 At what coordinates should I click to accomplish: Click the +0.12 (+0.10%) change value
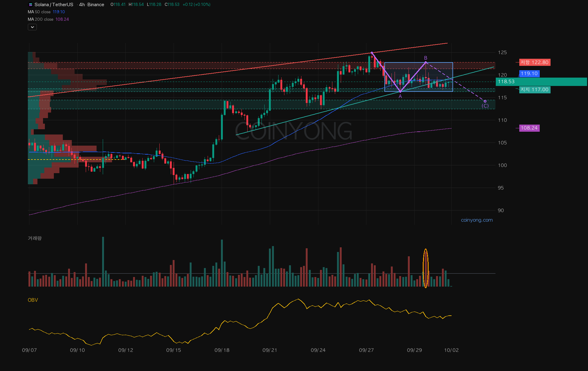tap(197, 5)
